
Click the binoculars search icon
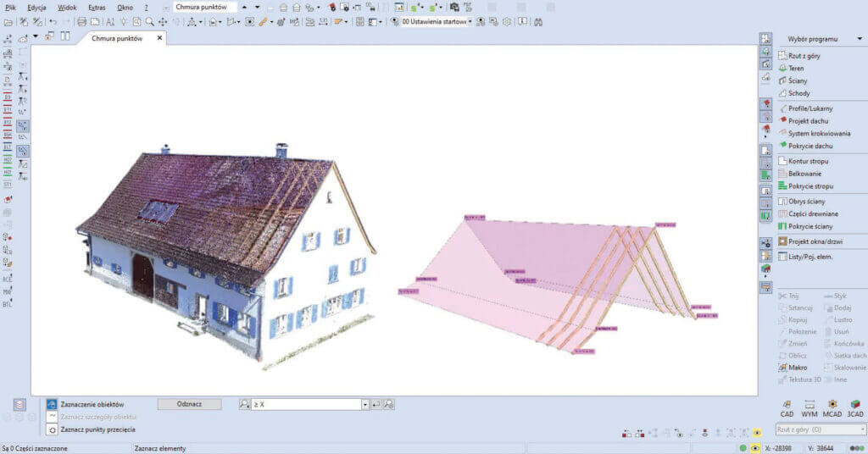coord(538,22)
